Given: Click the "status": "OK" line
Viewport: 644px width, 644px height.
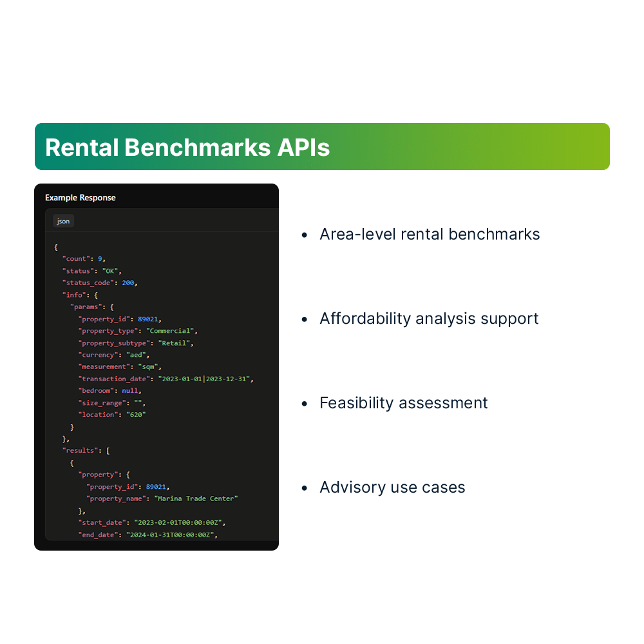Looking at the screenshot, I should click(91, 270).
